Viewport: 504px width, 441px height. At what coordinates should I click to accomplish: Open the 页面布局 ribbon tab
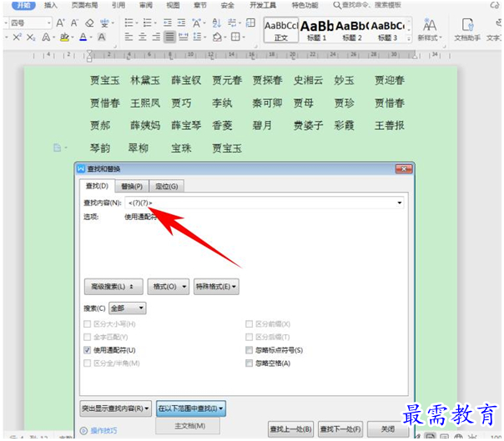point(84,5)
